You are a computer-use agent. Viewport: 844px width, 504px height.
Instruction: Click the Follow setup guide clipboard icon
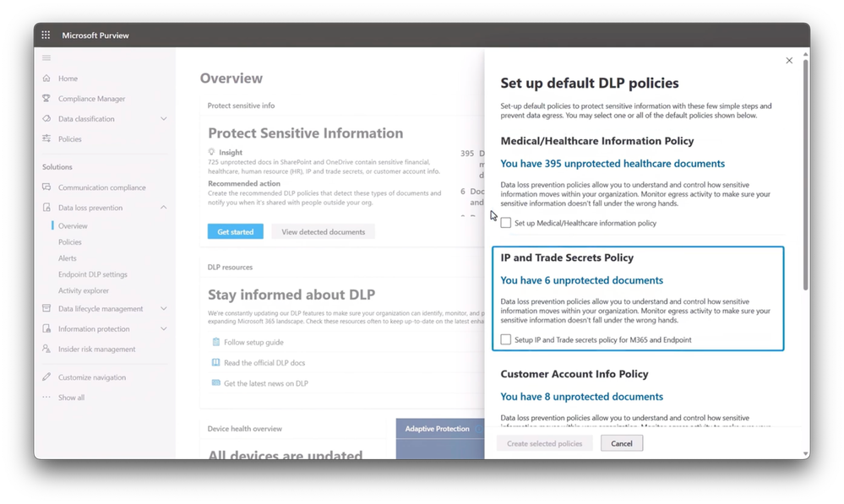pos(215,342)
